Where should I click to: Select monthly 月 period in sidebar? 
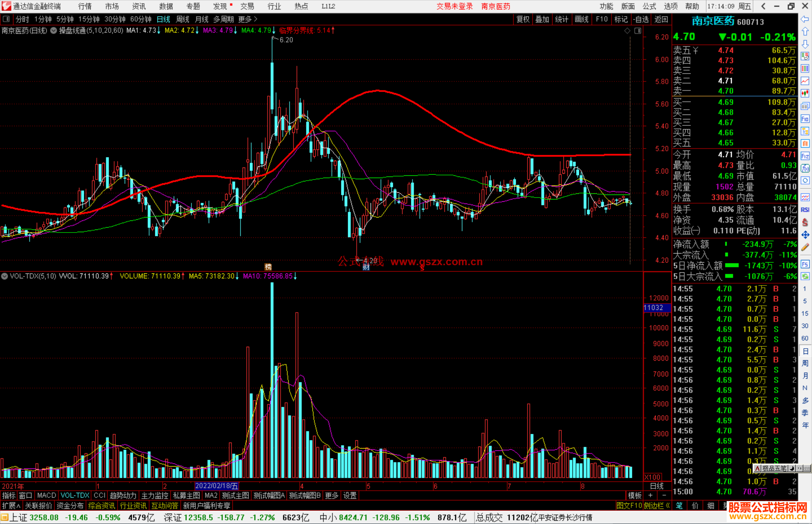tap(805, 376)
